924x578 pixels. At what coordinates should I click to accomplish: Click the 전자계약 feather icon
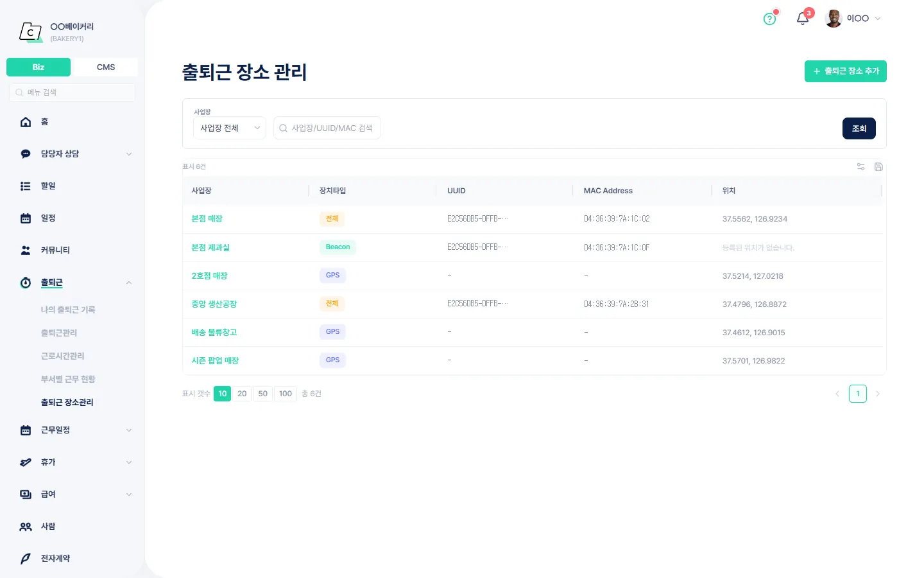[26, 559]
